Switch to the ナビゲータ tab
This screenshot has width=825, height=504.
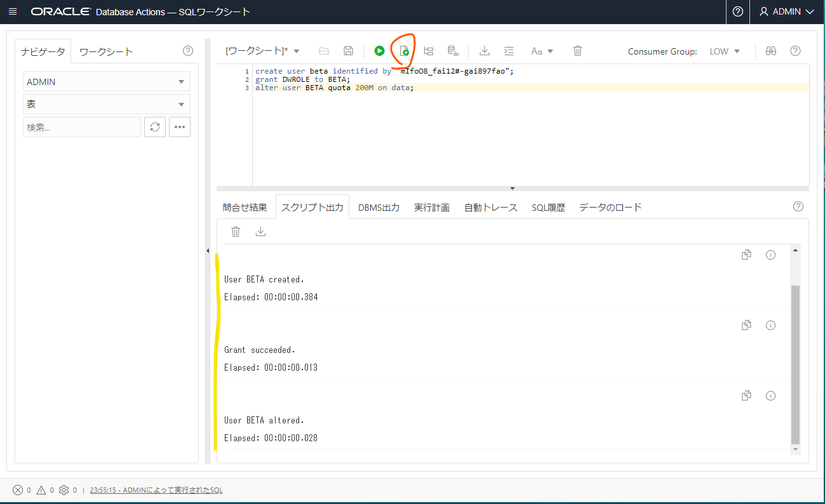[x=43, y=51]
